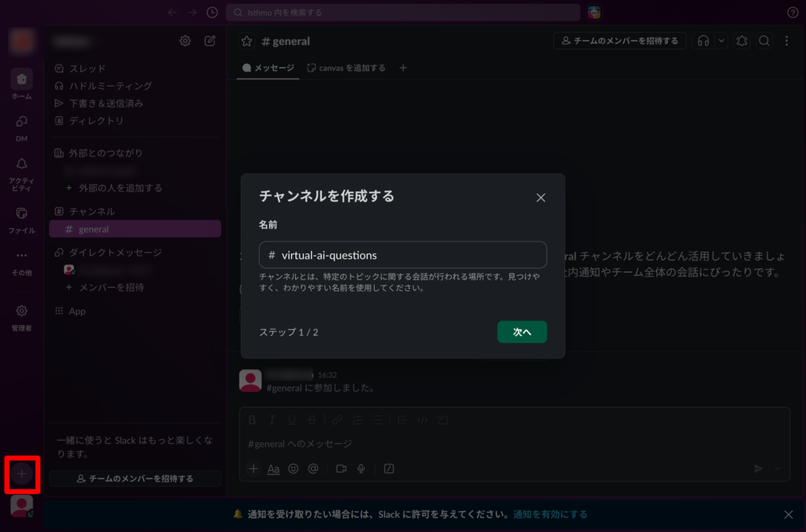Click the new message compose icon

pos(210,41)
